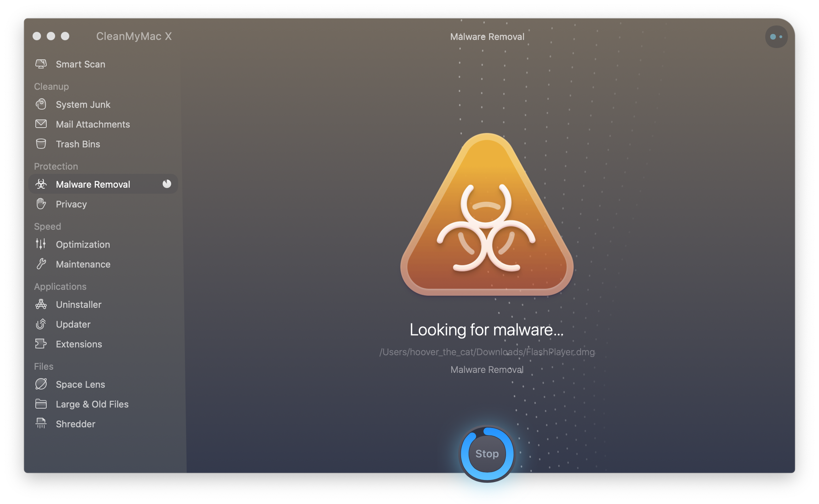Click the Cleanup section header

click(x=51, y=87)
